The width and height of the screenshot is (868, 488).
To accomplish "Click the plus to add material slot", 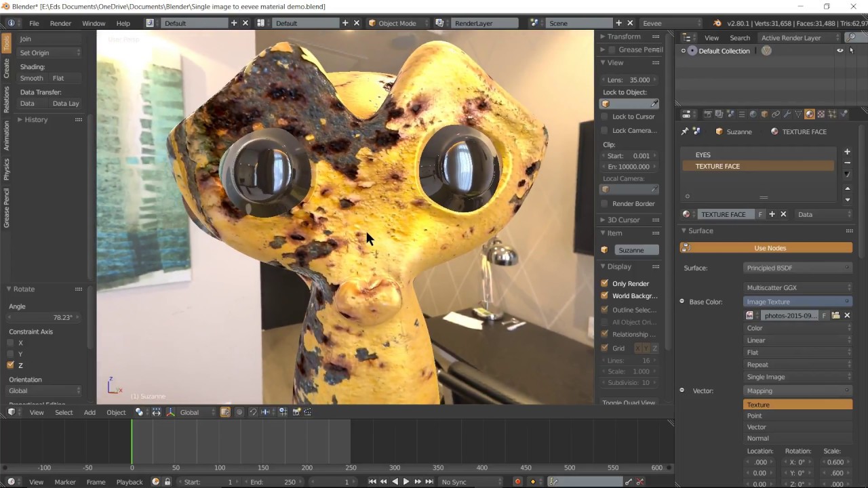I will [847, 152].
